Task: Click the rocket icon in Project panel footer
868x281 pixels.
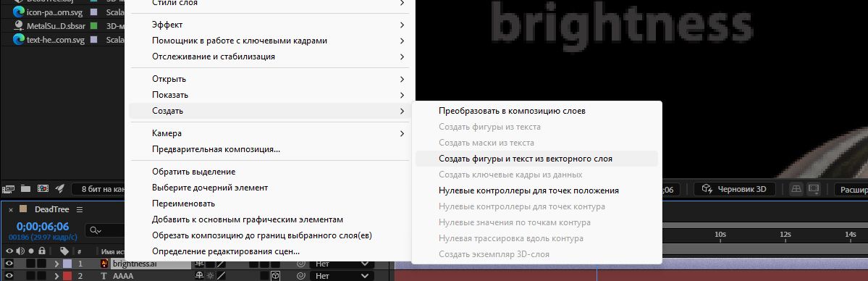Action: point(60,189)
